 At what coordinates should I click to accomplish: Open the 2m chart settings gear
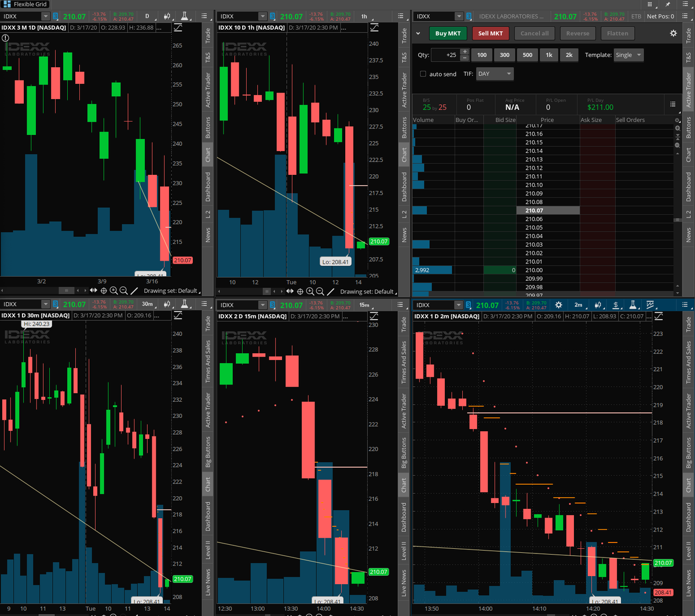coord(558,305)
